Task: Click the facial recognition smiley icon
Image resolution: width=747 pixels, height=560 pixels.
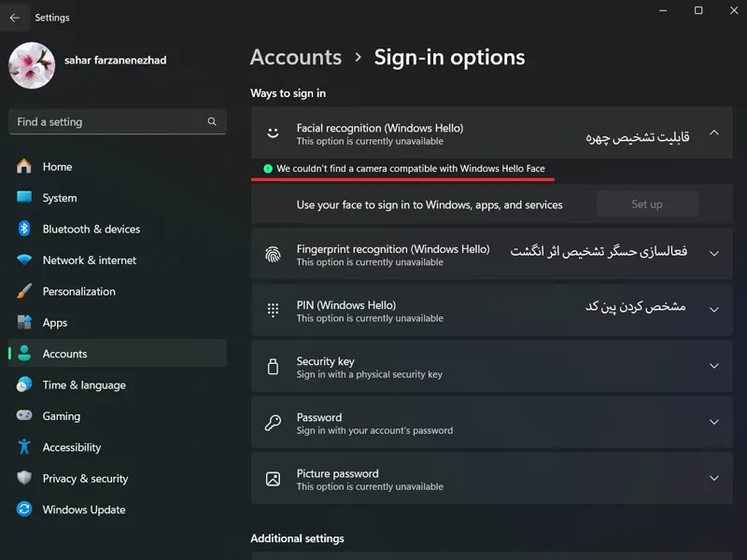Action: pos(273,133)
